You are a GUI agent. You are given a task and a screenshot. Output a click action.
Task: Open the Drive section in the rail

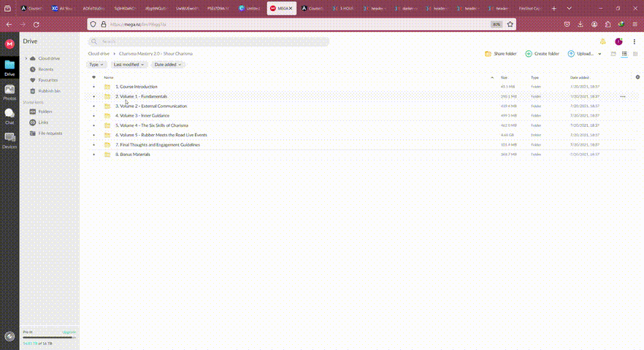tap(9, 68)
